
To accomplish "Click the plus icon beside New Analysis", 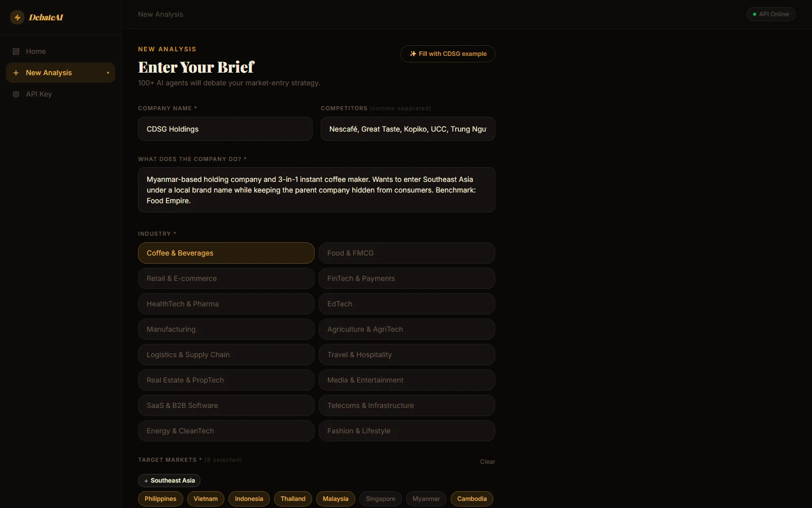I will click(16, 73).
